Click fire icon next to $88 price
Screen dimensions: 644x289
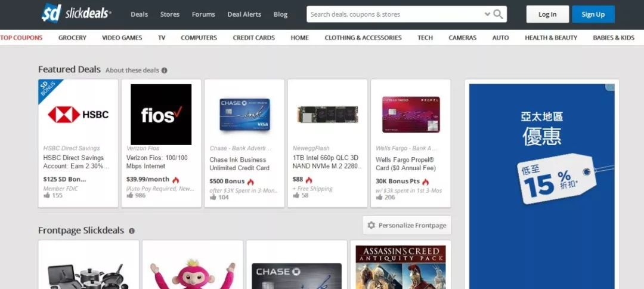tap(309, 180)
